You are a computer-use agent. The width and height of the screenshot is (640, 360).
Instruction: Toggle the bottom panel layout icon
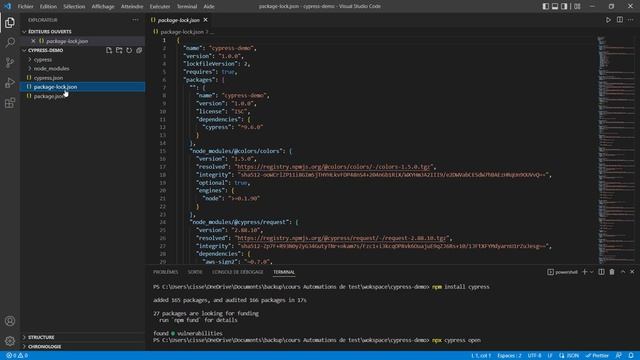click(x=555, y=6)
